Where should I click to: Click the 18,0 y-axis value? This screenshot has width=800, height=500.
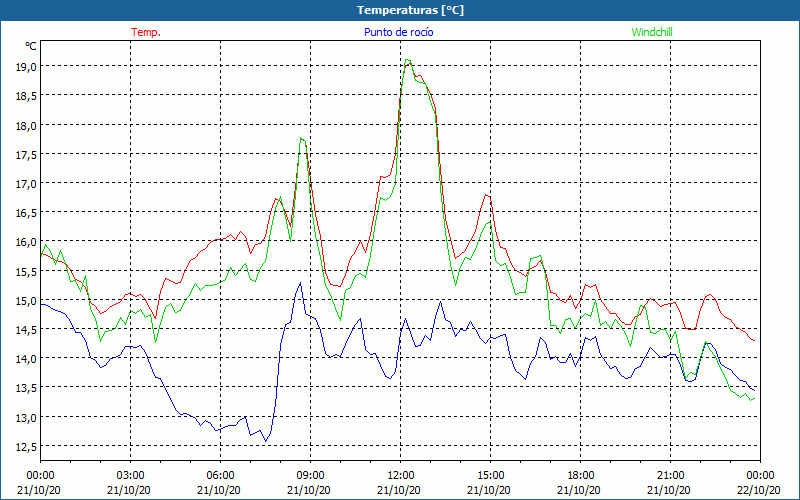click(26, 125)
